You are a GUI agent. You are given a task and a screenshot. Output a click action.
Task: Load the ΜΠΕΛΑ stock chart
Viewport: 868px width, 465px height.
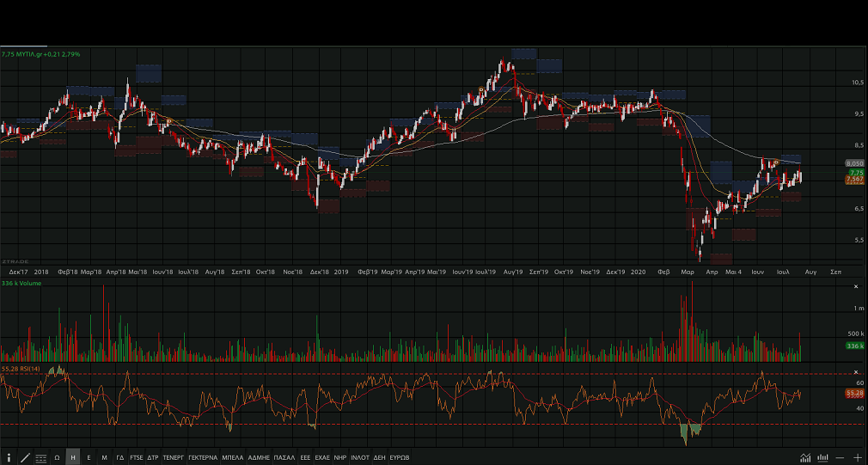233,457
